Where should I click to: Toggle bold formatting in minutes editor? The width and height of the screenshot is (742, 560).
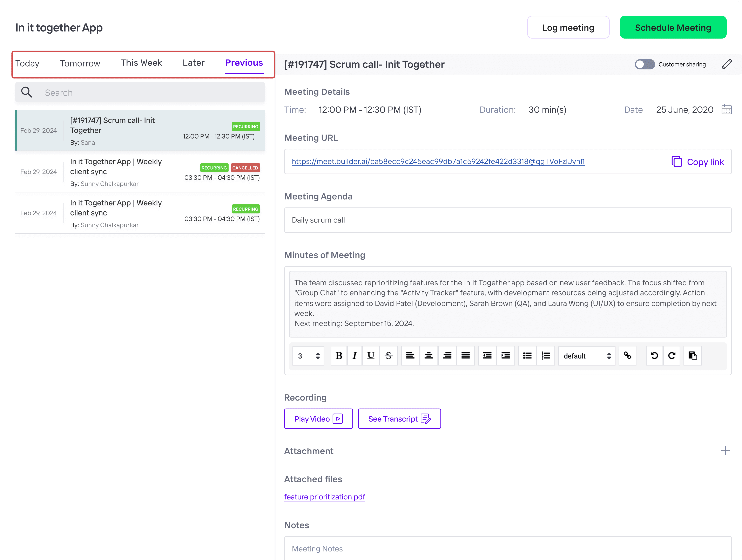click(x=339, y=356)
